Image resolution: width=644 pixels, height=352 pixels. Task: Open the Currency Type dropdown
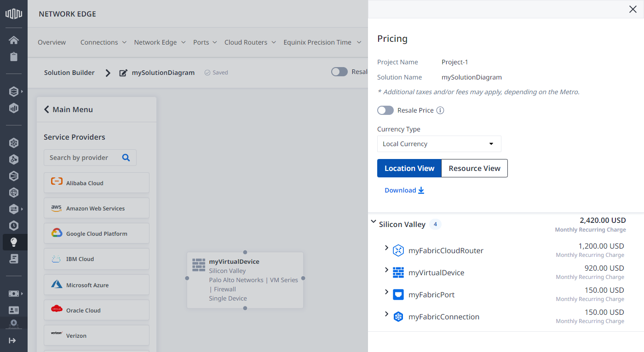439,144
